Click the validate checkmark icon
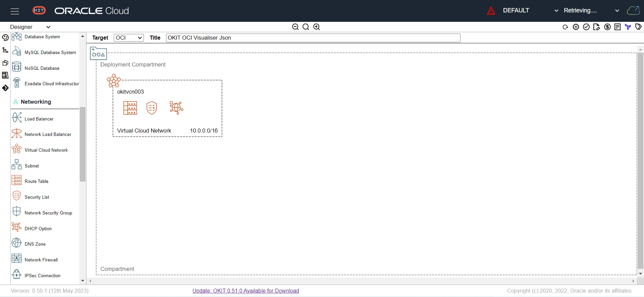Viewport: 644px width, 297px height. point(586,27)
